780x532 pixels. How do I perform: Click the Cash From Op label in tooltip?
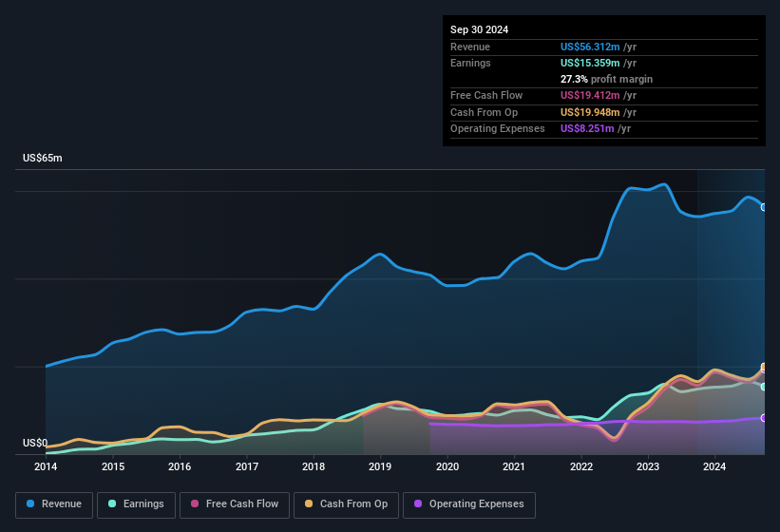point(484,112)
